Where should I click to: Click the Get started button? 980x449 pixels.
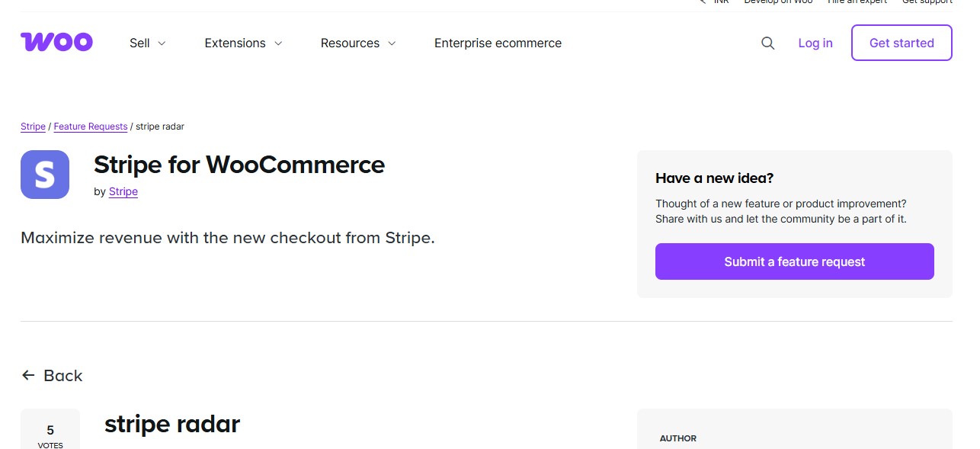pos(902,43)
